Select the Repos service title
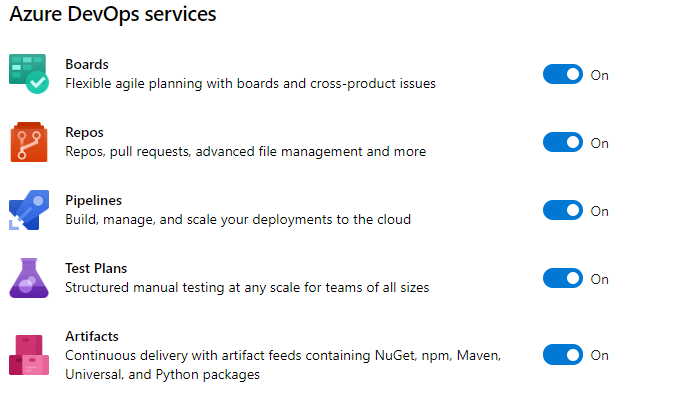The height and width of the screenshot is (409, 693). pyautogui.click(x=84, y=132)
